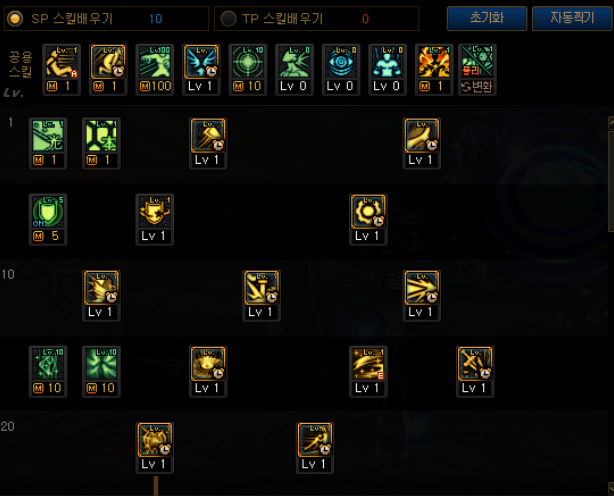Select the flaming explosion skill icon
Viewport: 614px width, 496px height.
coord(434,70)
